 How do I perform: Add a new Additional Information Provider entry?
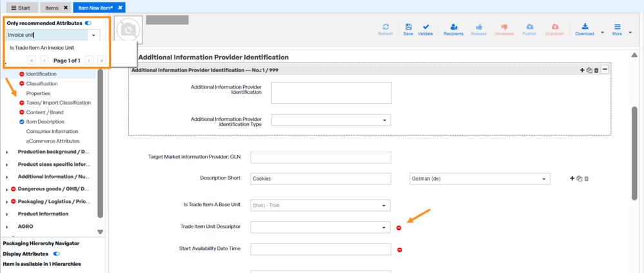click(x=582, y=70)
